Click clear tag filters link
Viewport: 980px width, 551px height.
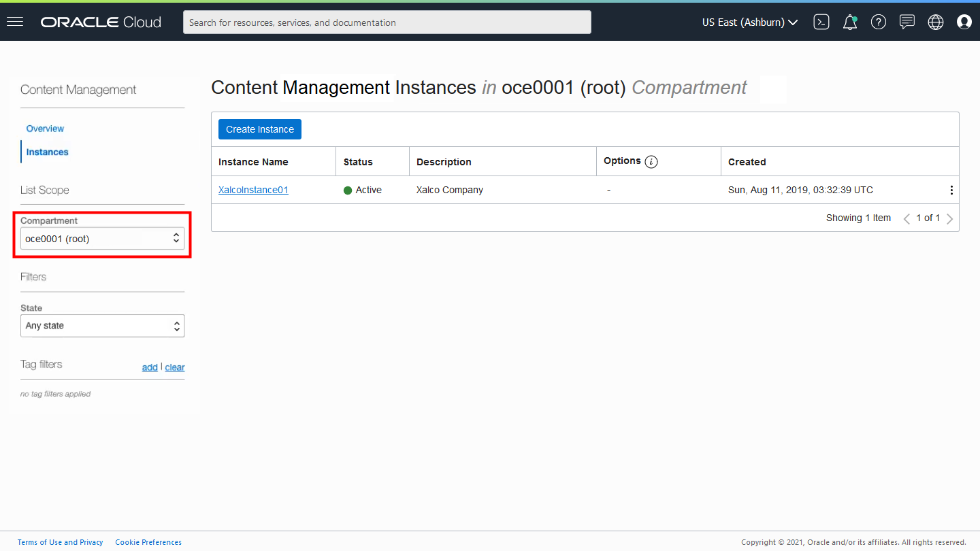click(175, 367)
